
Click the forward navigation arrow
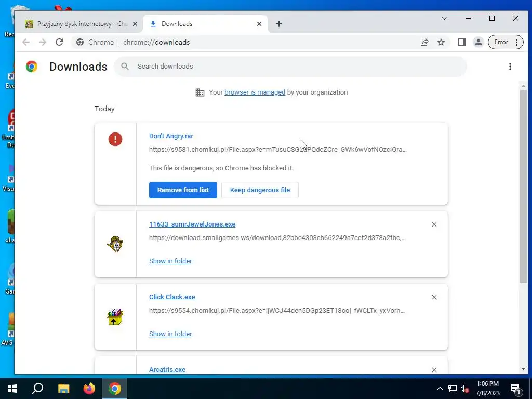[x=43, y=42]
